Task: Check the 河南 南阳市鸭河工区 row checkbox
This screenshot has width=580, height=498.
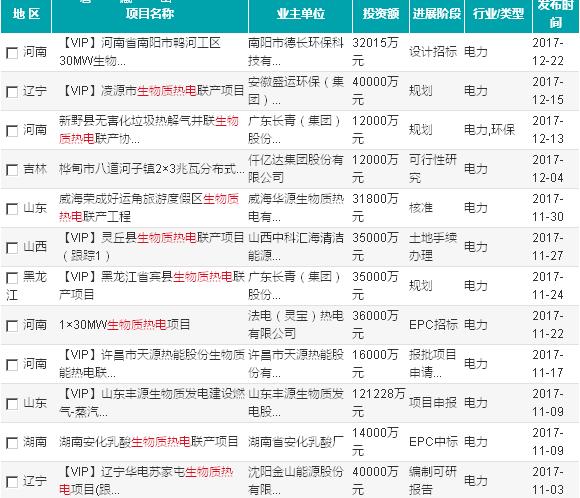Action: pyautogui.click(x=12, y=53)
